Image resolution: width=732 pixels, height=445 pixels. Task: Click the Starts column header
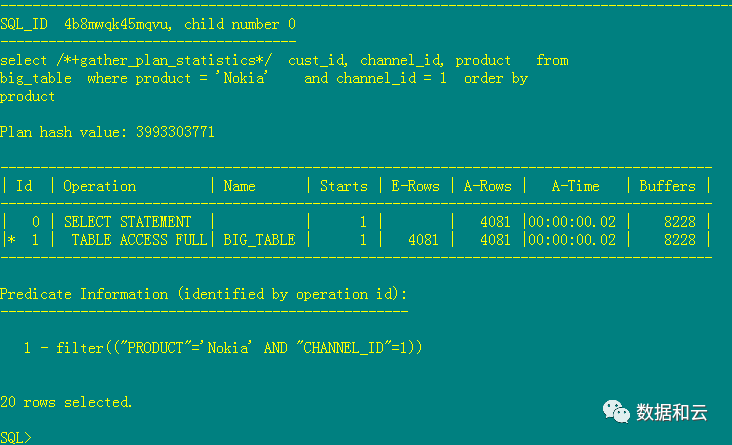point(344,186)
